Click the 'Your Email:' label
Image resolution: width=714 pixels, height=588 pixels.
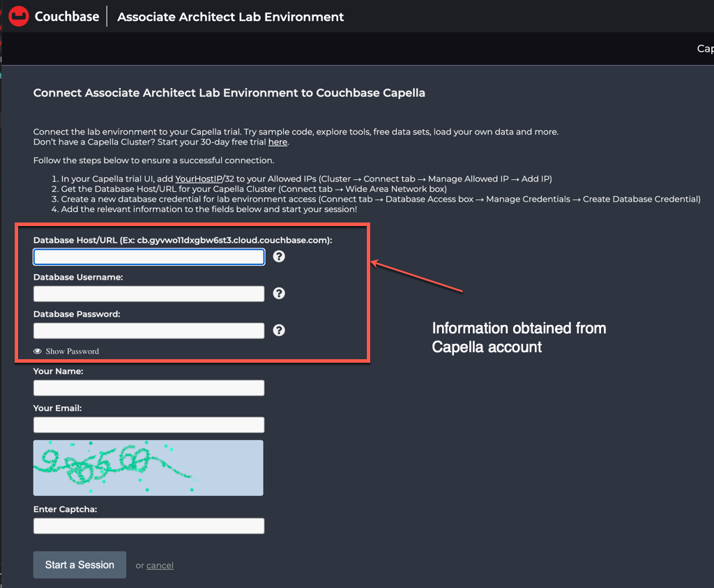[x=57, y=408]
